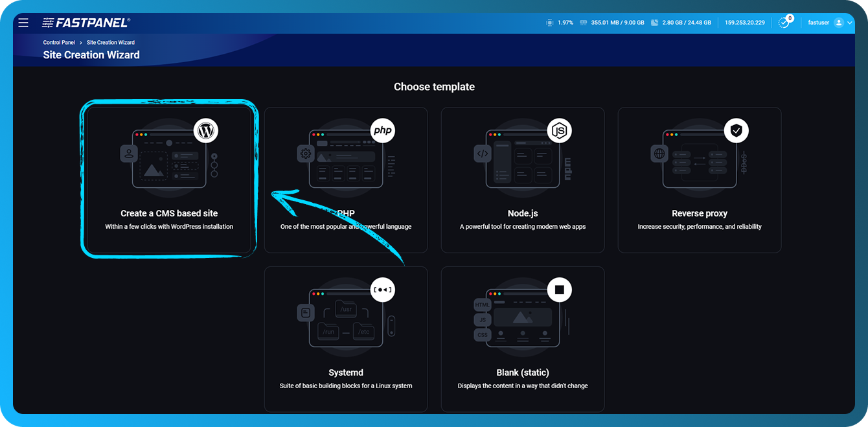
Task: Click the Systemd template badge icon
Action: [x=382, y=290]
